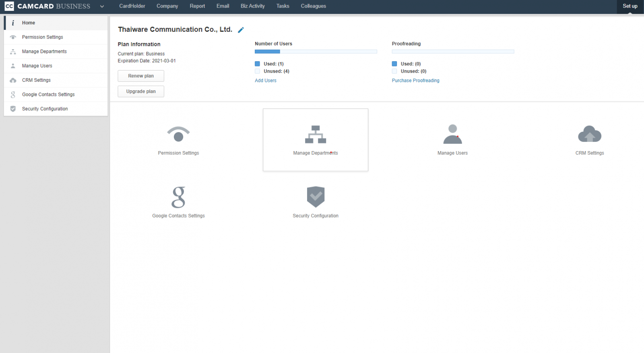Image resolution: width=644 pixels, height=353 pixels.
Task: Click the Permission Settings eye icon in sidebar
Action: pos(13,37)
